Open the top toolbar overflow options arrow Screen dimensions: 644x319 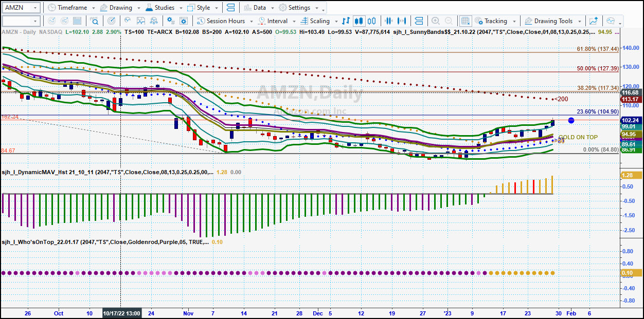pyautogui.click(x=324, y=10)
